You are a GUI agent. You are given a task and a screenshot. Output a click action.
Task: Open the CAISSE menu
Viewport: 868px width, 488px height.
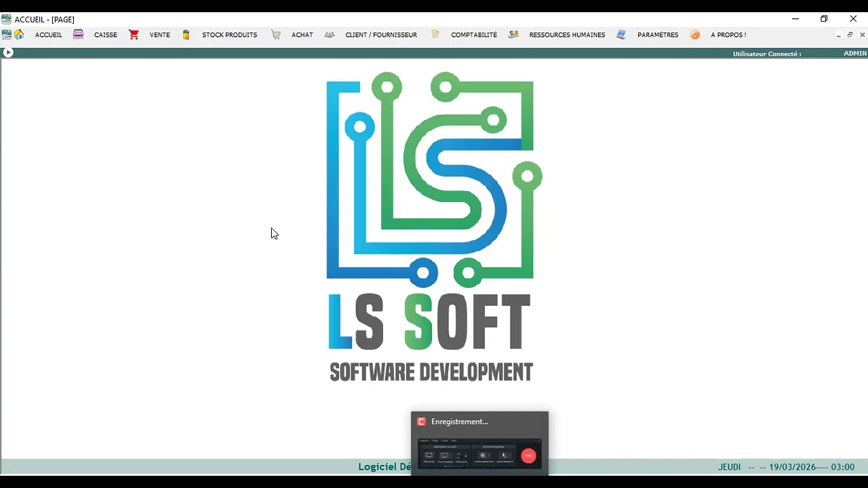point(105,35)
